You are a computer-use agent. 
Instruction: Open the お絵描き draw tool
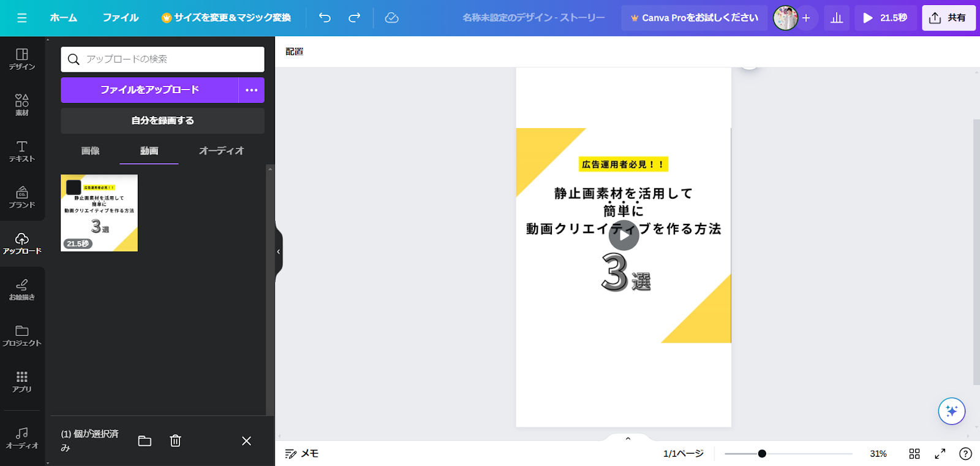point(22,289)
